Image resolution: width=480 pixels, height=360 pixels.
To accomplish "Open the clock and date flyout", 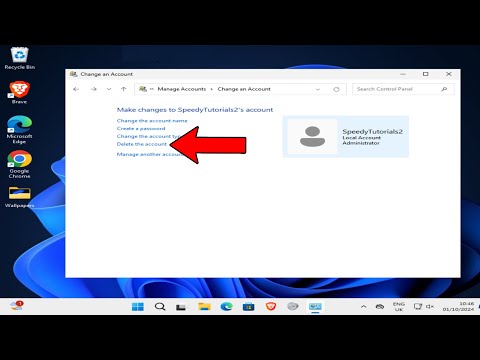I will pyautogui.click(x=458, y=307).
